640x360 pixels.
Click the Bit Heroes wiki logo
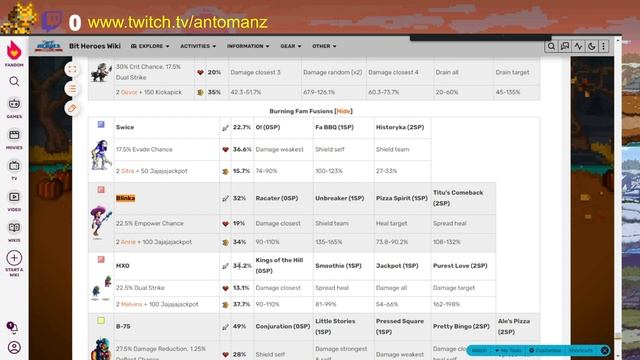click(x=49, y=46)
